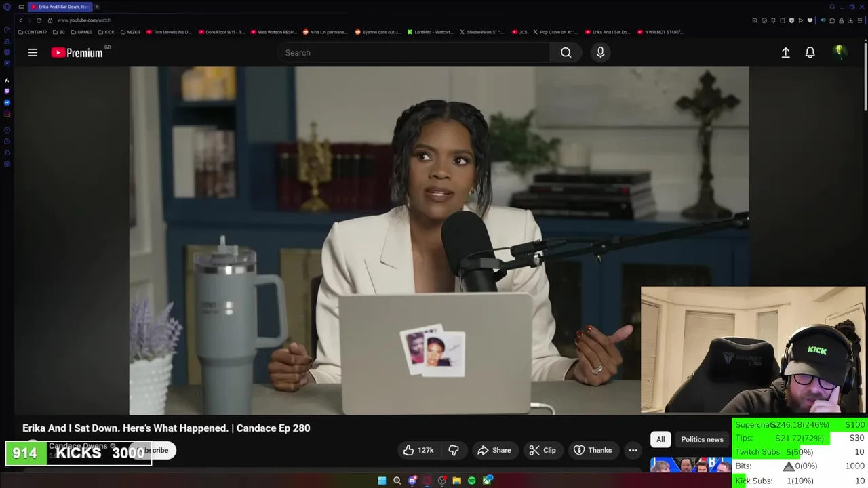Open the MIZKIF bookmarks folder
The height and width of the screenshot is (488, 868).
pos(130,32)
